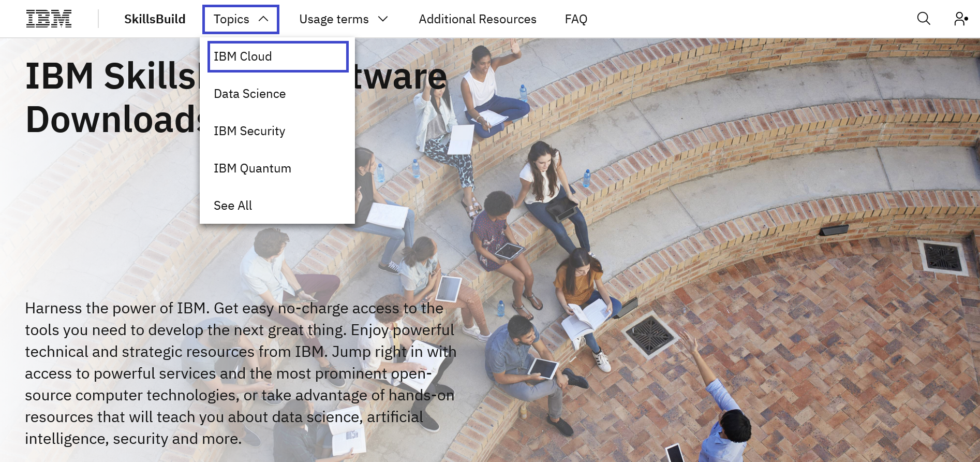Expand the Usage terms dropdown
The height and width of the screenshot is (462, 980).
[x=344, y=19]
